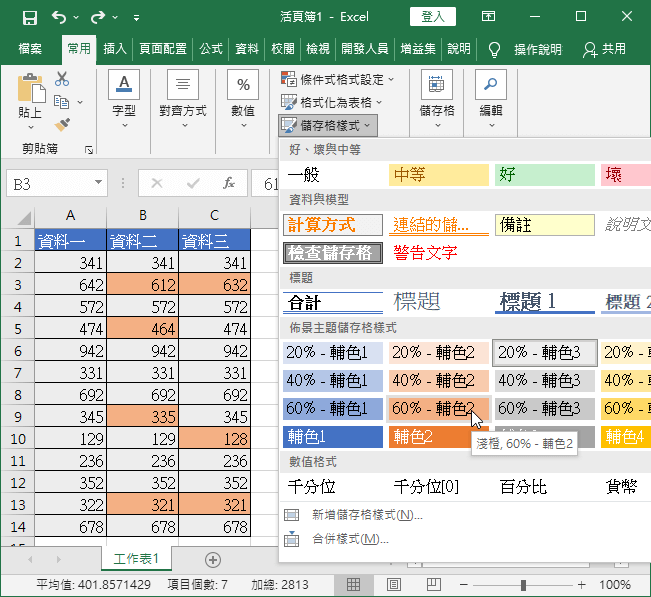Open the ribbon display options icon

tap(488, 17)
